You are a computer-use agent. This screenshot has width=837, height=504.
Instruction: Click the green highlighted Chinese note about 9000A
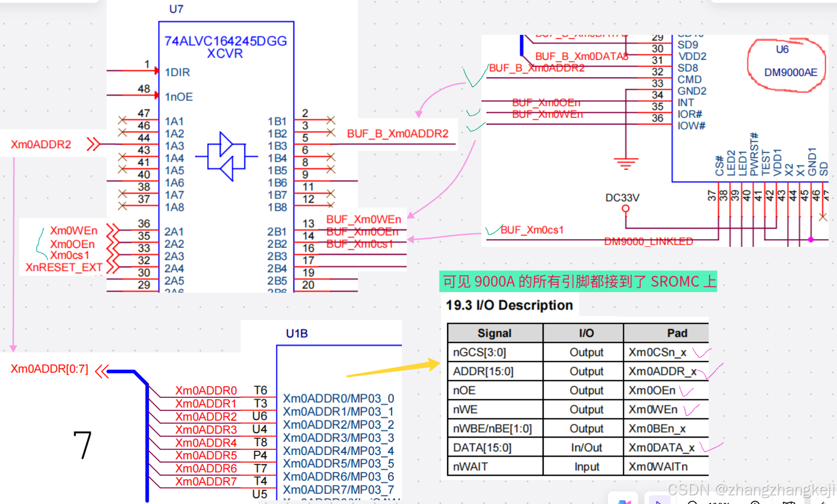pos(579,282)
